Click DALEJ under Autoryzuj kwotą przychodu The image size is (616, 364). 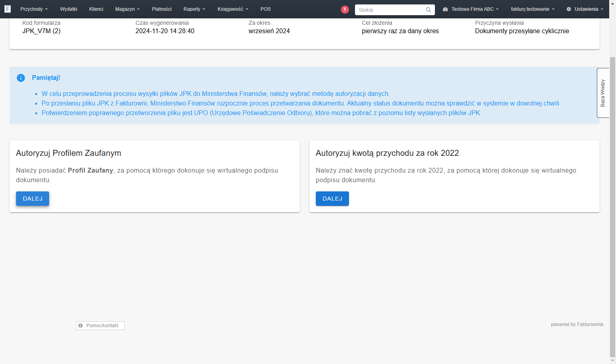click(332, 199)
